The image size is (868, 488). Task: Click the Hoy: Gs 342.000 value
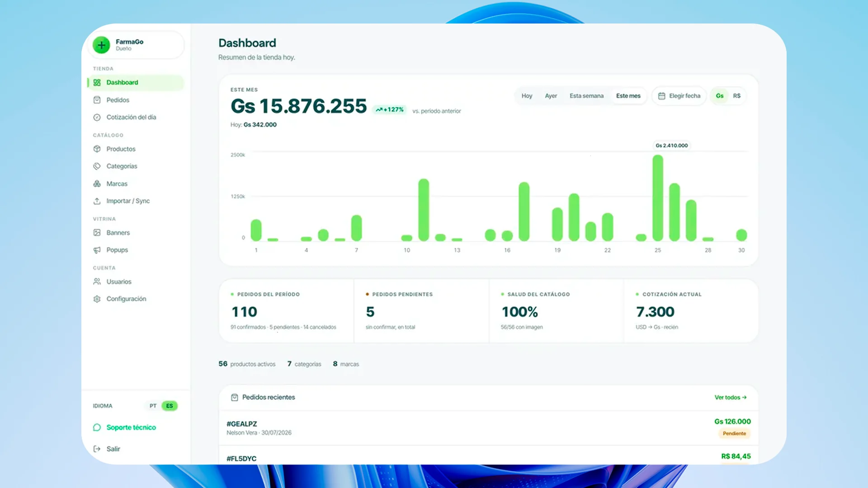(254, 125)
